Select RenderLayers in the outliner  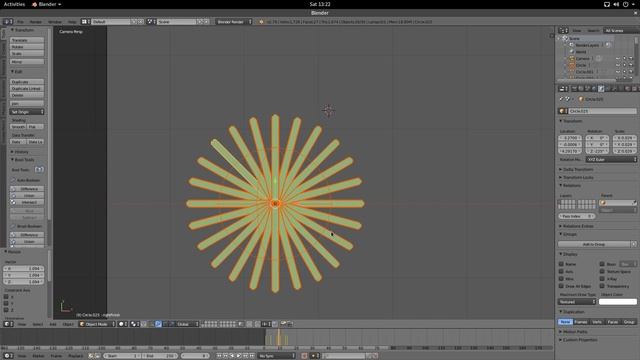click(587, 45)
